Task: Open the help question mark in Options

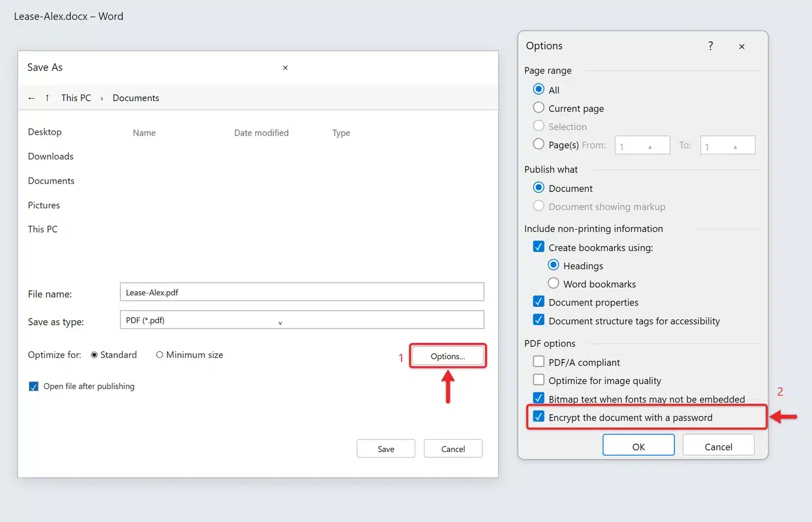Action: [710, 46]
